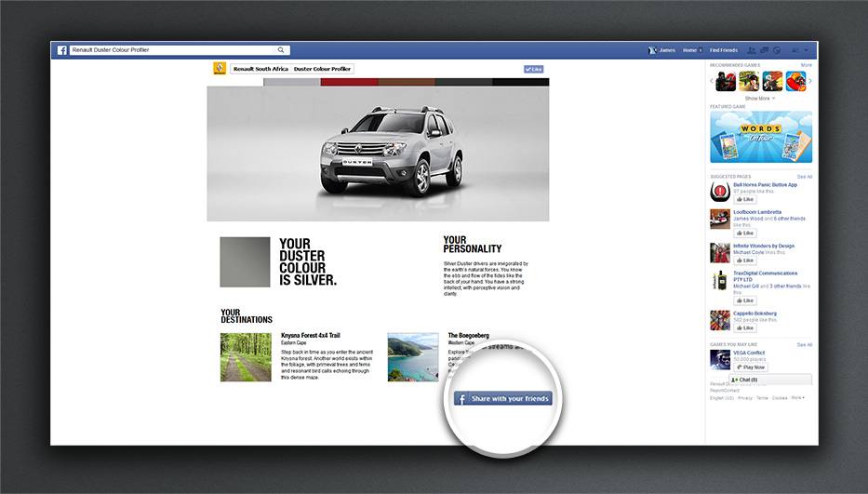Go to Home in the top bar
The image size is (868, 494).
[689, 50]
